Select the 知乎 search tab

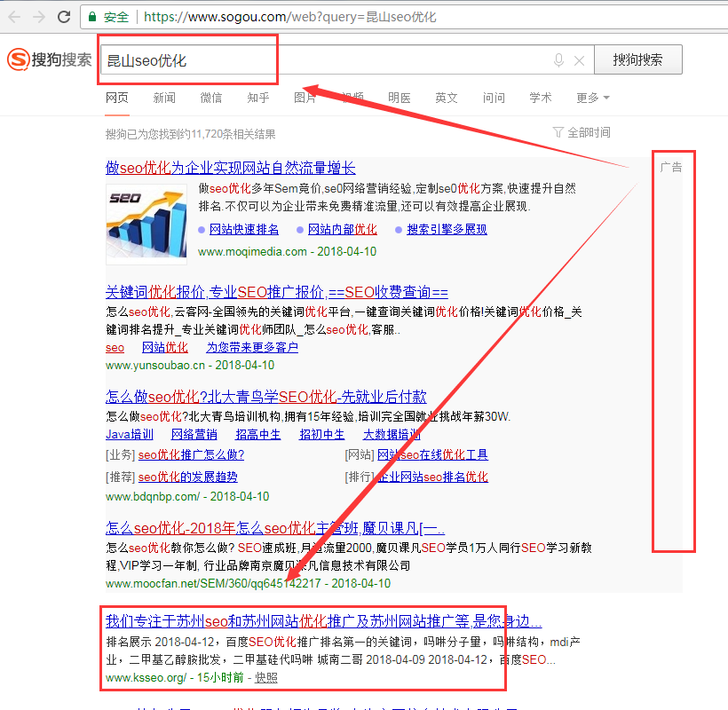coord(258,98)
